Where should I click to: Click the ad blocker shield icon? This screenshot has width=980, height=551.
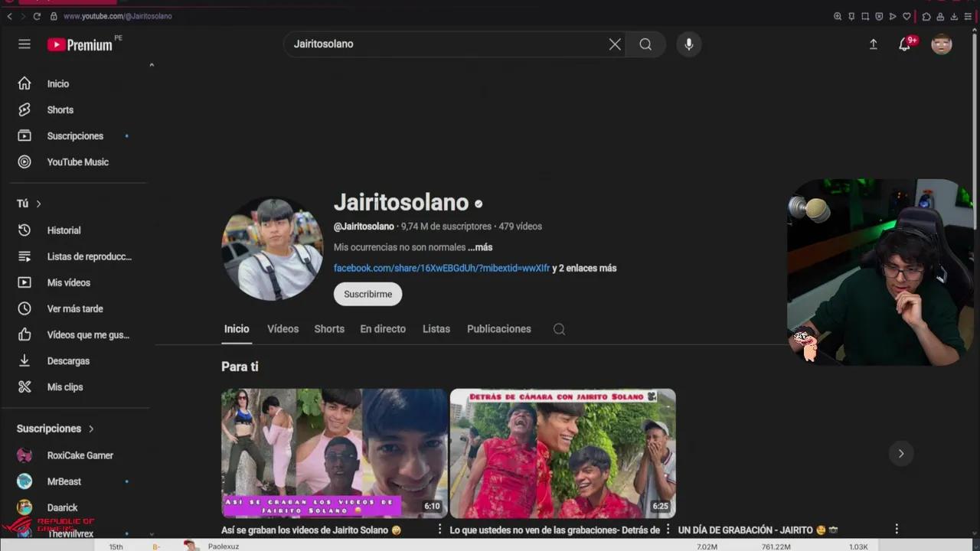click(879, 16)
